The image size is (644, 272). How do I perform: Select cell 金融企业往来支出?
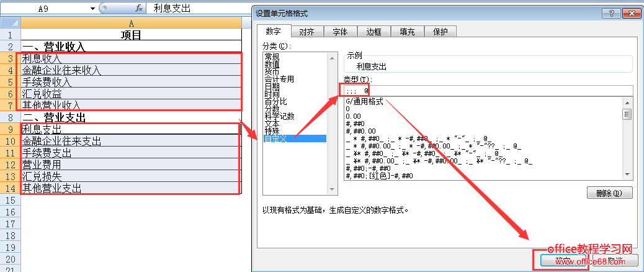pyautogui.click(x=131, y=142)
